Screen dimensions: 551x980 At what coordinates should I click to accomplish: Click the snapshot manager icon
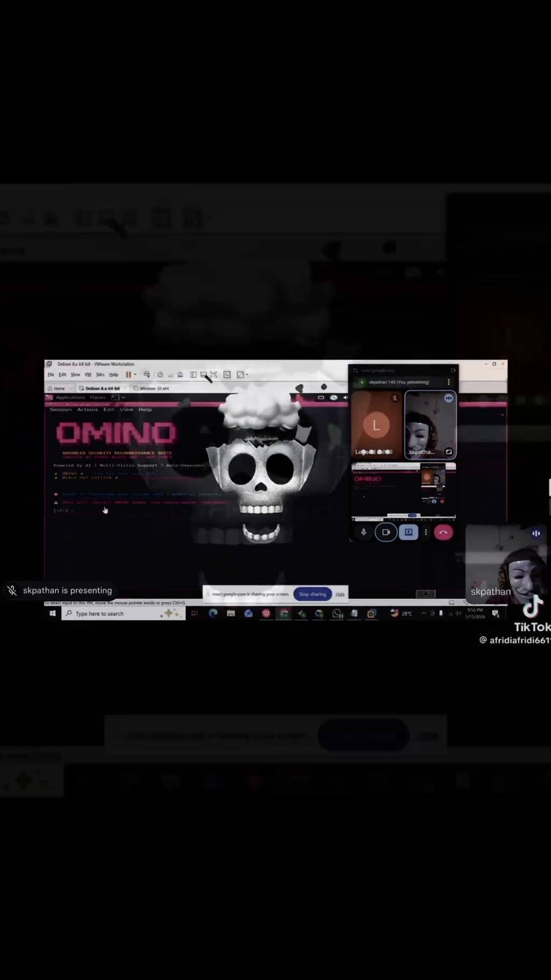(x=180, y=375)
